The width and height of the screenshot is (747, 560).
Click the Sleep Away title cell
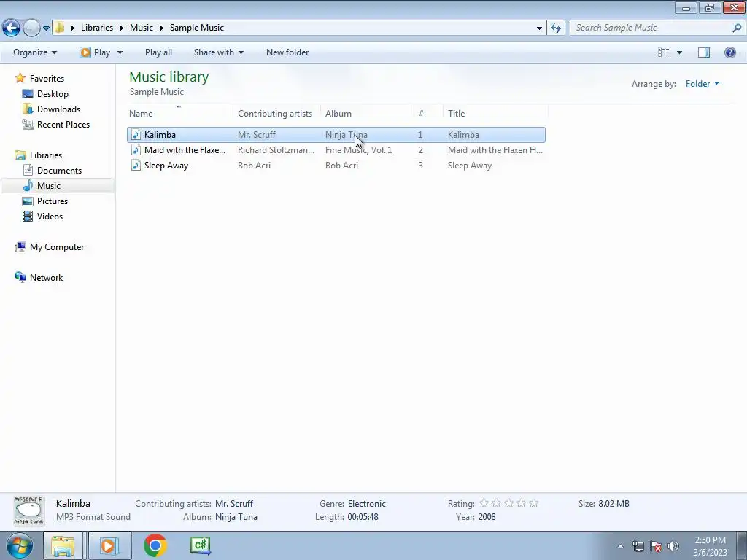[x=470, y=166]
